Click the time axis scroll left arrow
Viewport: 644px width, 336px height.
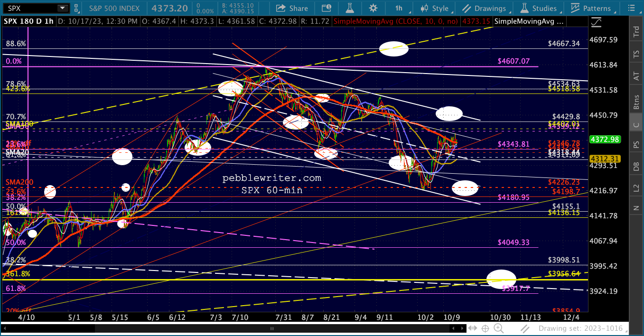[x=4, y=328]
